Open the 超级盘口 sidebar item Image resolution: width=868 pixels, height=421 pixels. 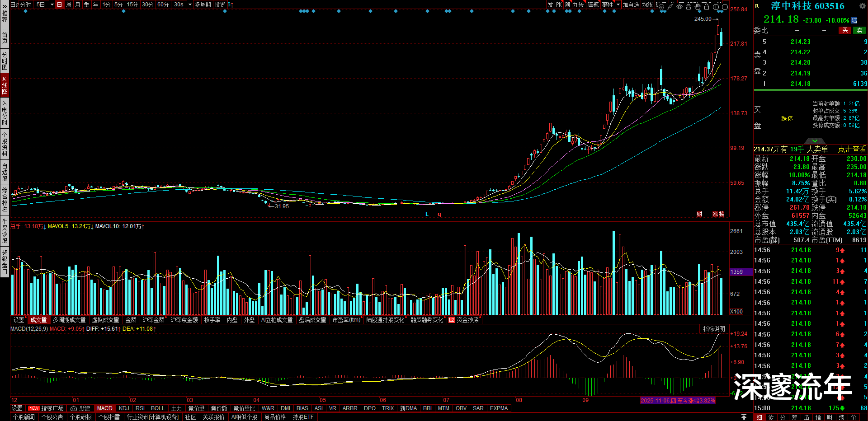coord(5,262)
